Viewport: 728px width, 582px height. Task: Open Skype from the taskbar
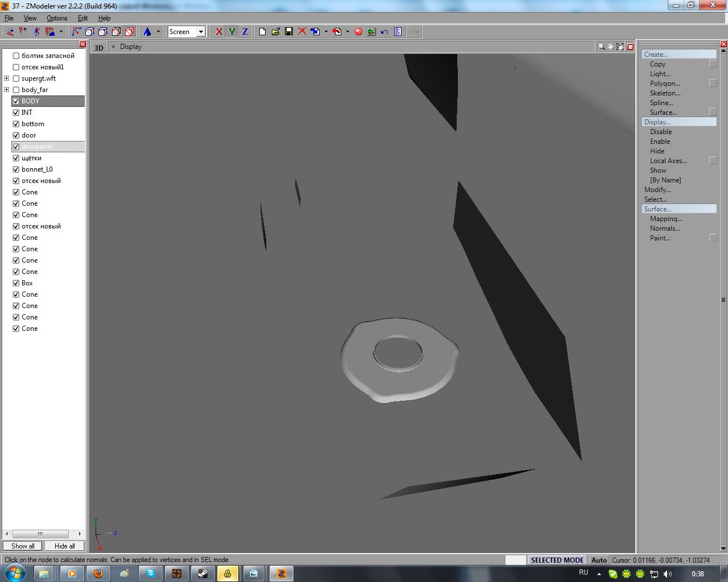coord(151,573)
